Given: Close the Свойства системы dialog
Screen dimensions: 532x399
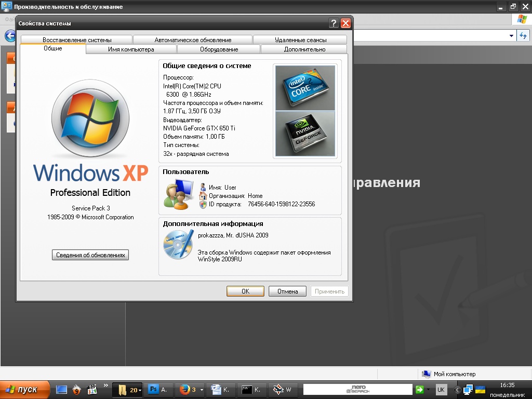Looking at the screenshot, I should tap(345, 23).
